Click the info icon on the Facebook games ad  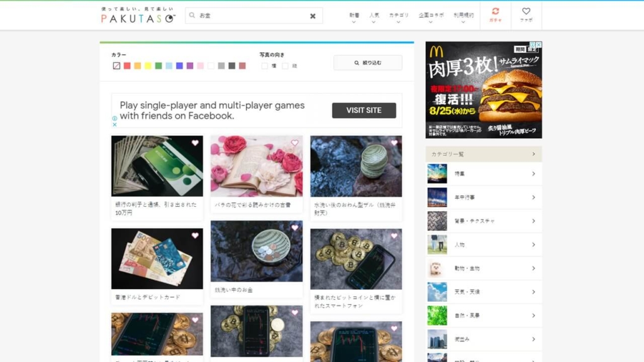click(x=114, y=118)
